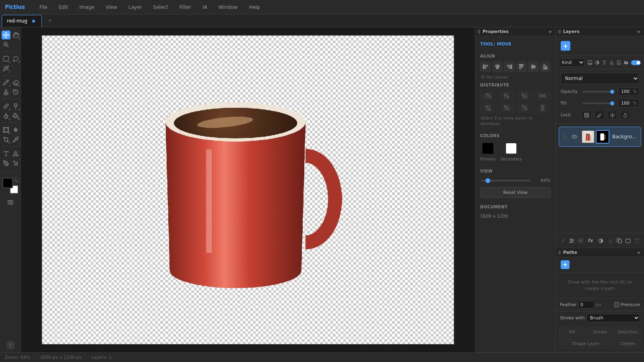This screenshot has height=362, width=644.
Task: Duplicate layer using layers footer icon
Action: tap(619, 241)
